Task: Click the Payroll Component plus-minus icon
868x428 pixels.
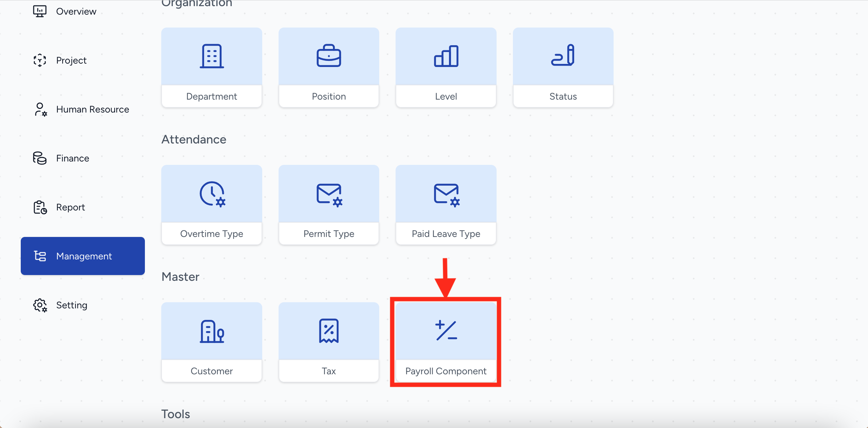Action: pyautogui.click(x=446, y=330)
